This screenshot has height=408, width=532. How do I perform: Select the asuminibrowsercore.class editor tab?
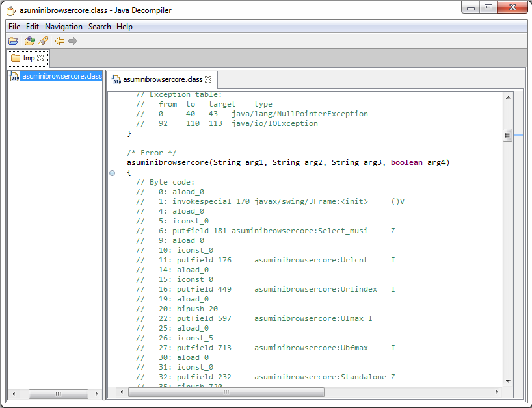(x=162, y=79)
